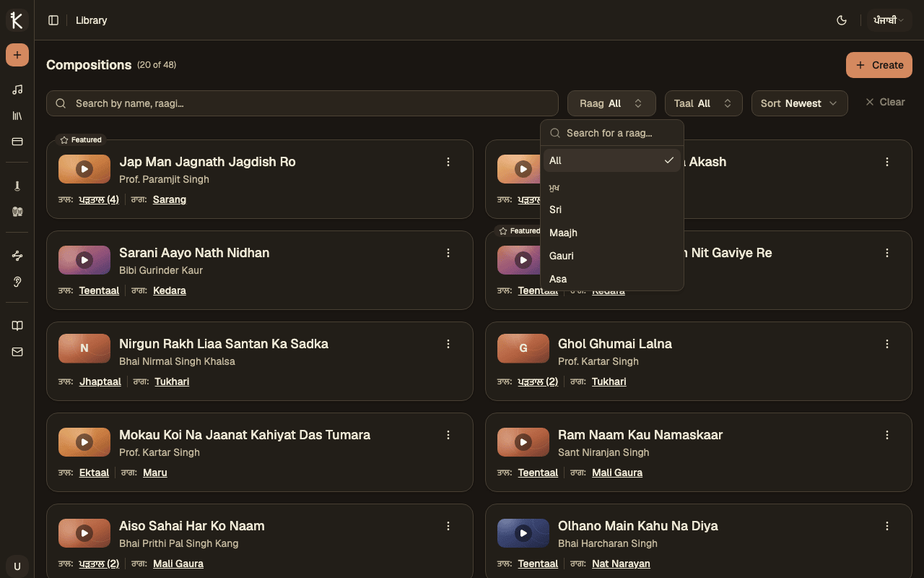Open options menu for Ghol Ghumai Lalna

887,344
